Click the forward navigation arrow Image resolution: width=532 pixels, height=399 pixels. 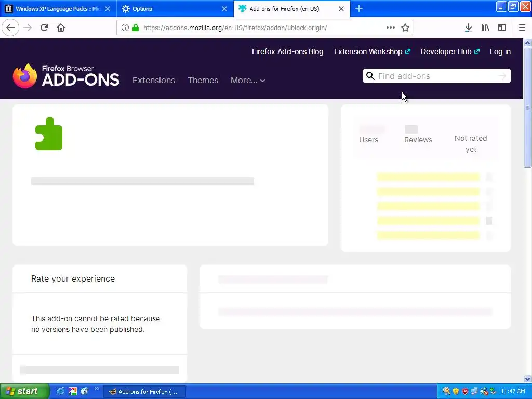click(28, 28)
